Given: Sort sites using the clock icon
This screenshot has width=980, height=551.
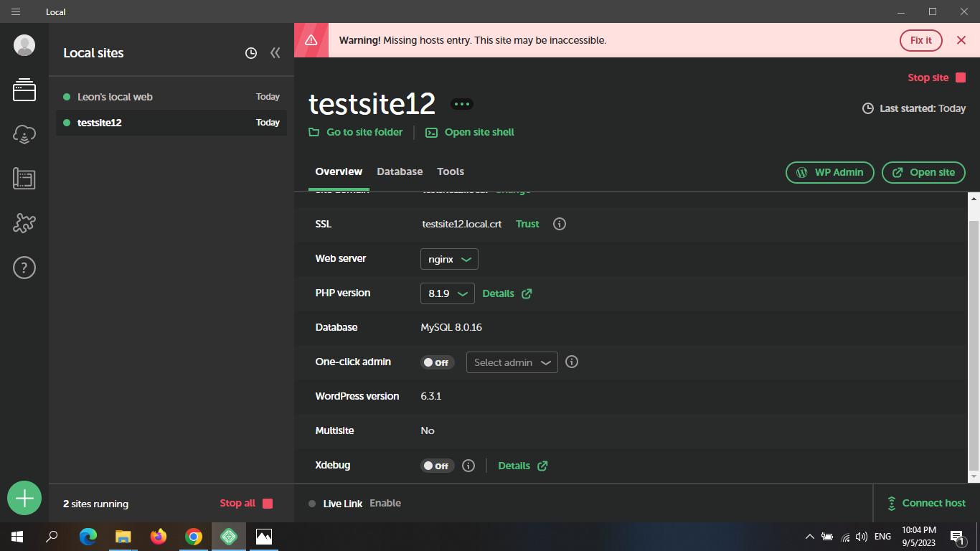Looking at the screenshot, I should click(251, 53).
